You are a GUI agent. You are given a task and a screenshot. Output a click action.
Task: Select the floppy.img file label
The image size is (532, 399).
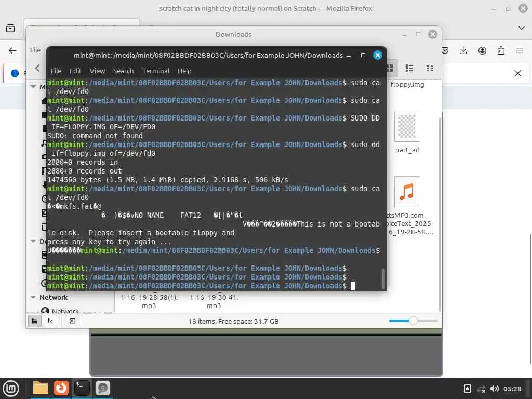coord(407,85)
